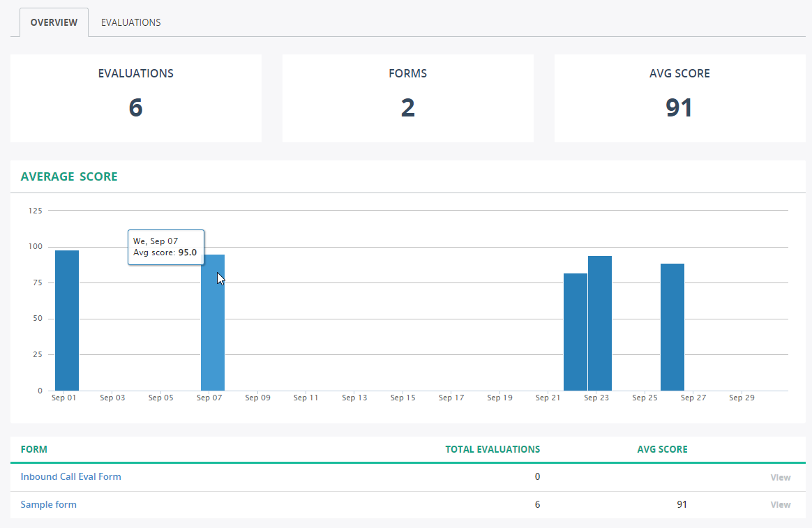Click the bar above the Sep 23 label
The width and height of the screenshot is (812, 528).
(x=600, y=324)
